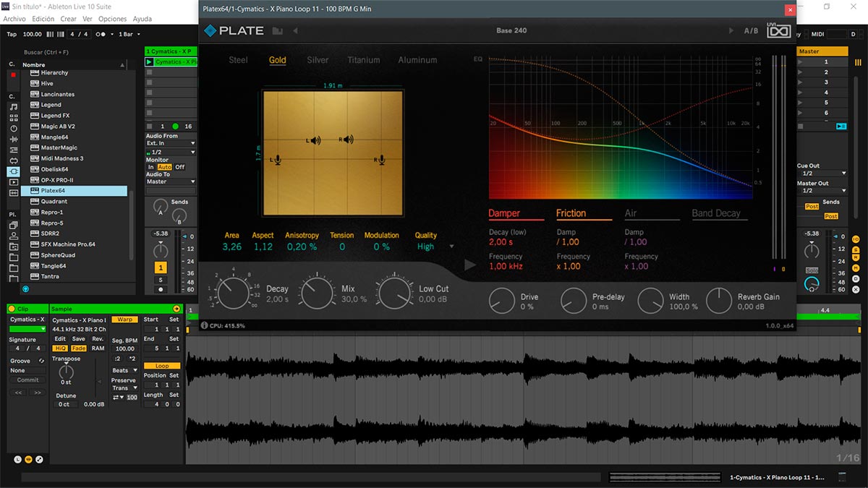This screenshot has height=488, width=868.
Task: Switch to Air tab in Plate
Action: tap(631, 213)
